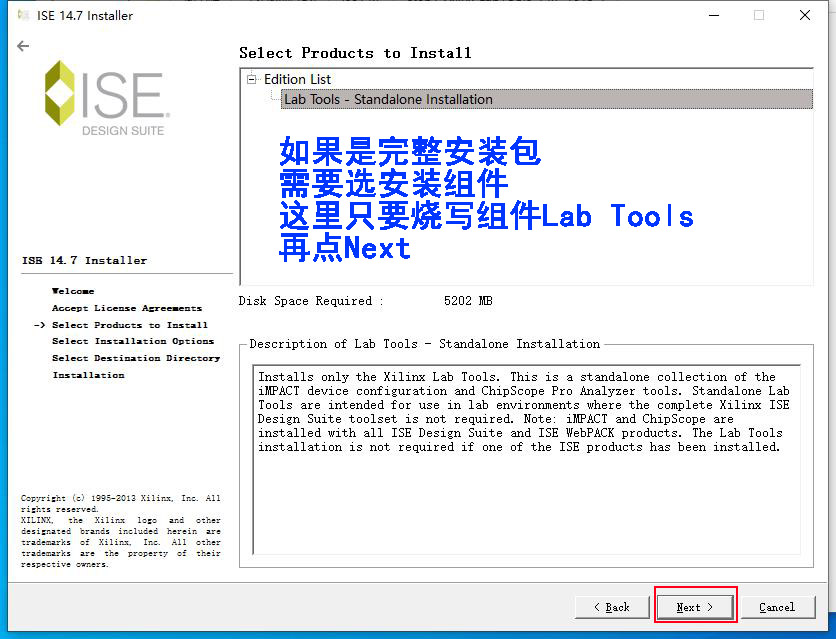Collapse the Edition List tree node
The width and height of the screenshot is (836, 639).
point(252,80)
